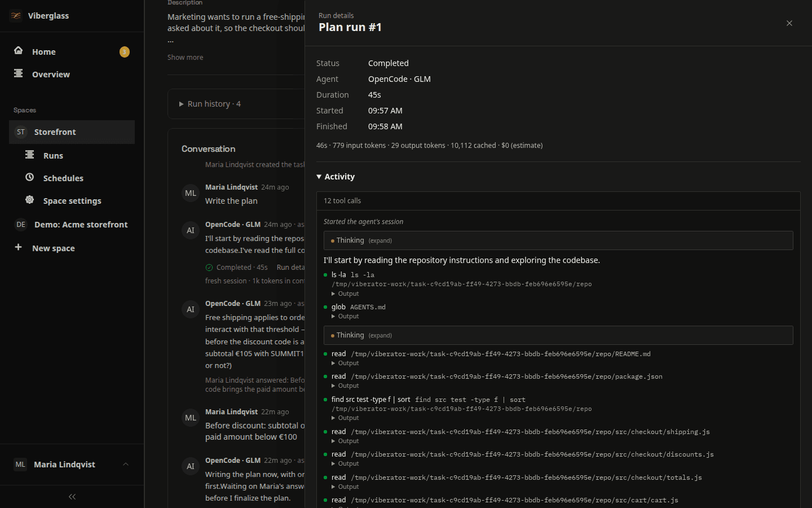Image resolution: width=812 pixels, height=508 pixels.
Task: Open Maria Lindqvist user menu chevron
Action: pyautogui.click(x=126, y=465)
